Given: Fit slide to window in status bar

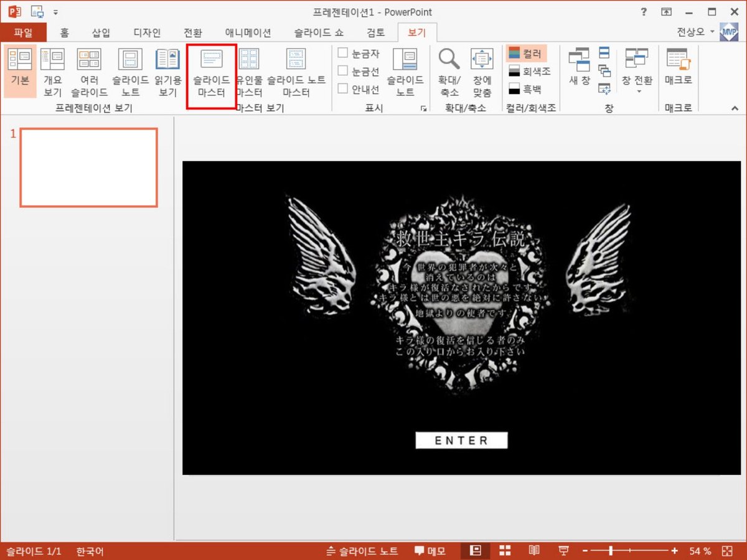Looking at the screenshot, I should 726,551.
